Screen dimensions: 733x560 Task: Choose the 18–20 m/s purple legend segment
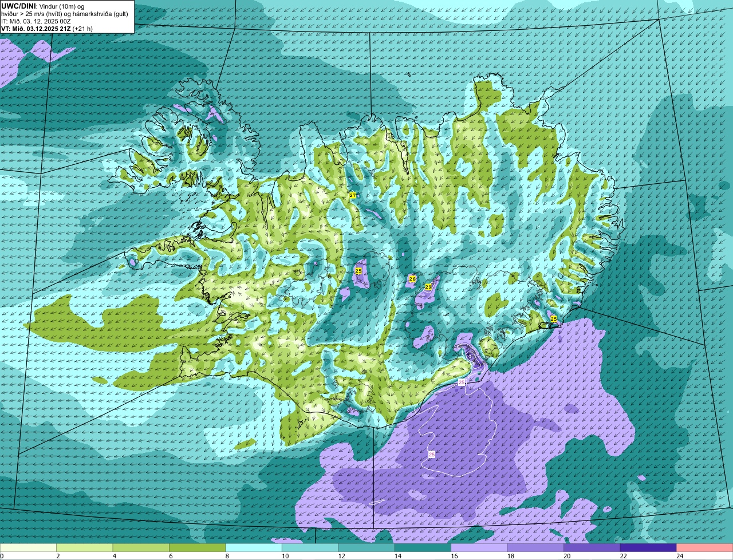pyautogui.click(x=535, y=547)
